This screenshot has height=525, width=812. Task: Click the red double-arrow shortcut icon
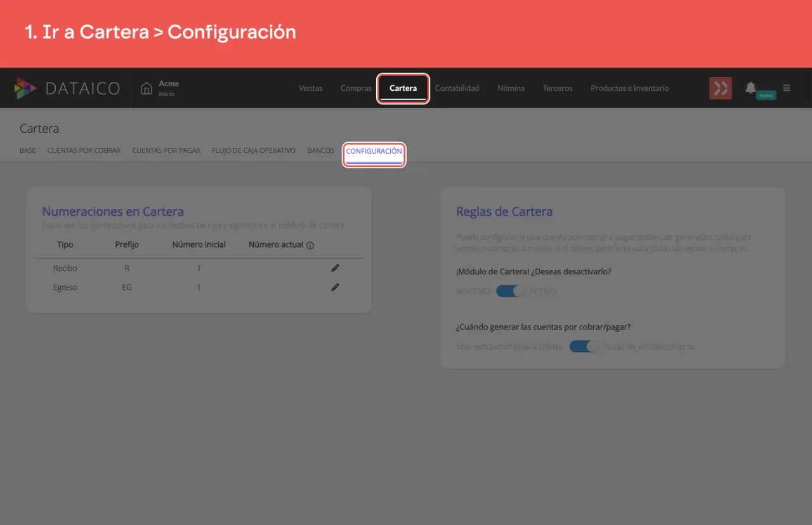(x=721, y=88)
